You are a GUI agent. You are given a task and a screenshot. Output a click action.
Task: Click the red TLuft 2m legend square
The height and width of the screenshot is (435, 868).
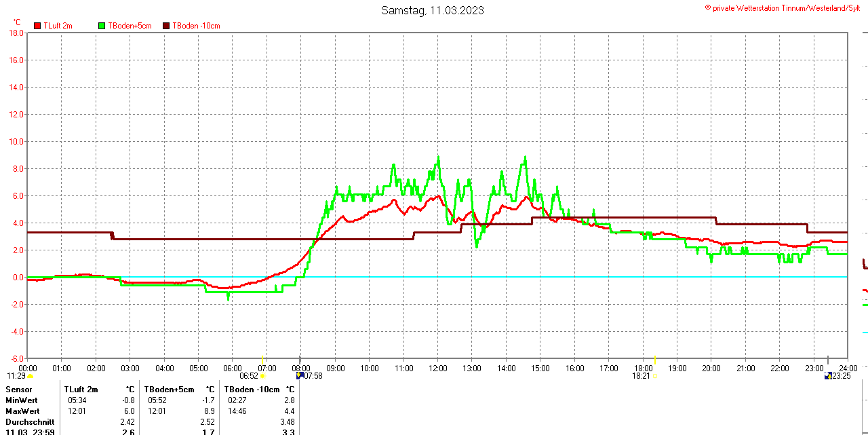click(x=37, y=26)
